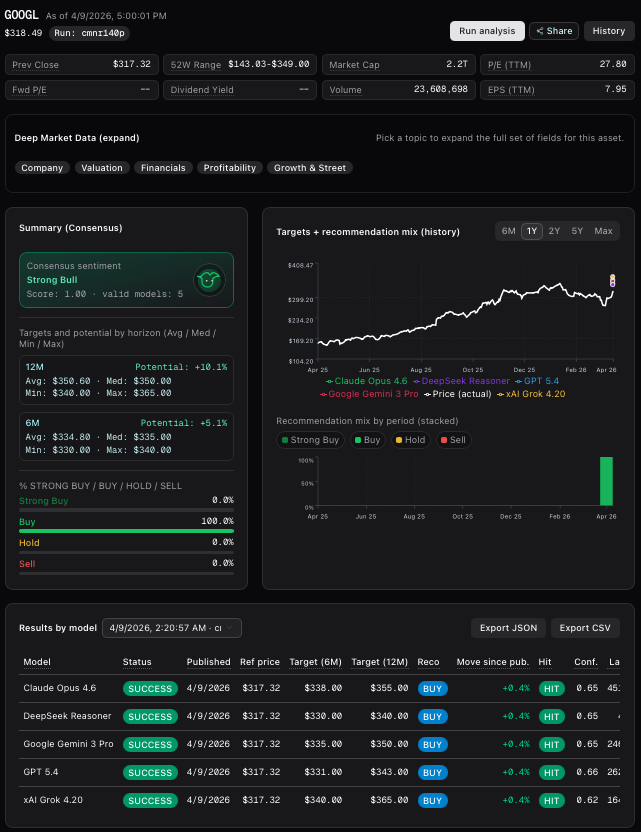Sort table by Status column header
This screenshot has width=641, height=832.
(x=137, y=662)
